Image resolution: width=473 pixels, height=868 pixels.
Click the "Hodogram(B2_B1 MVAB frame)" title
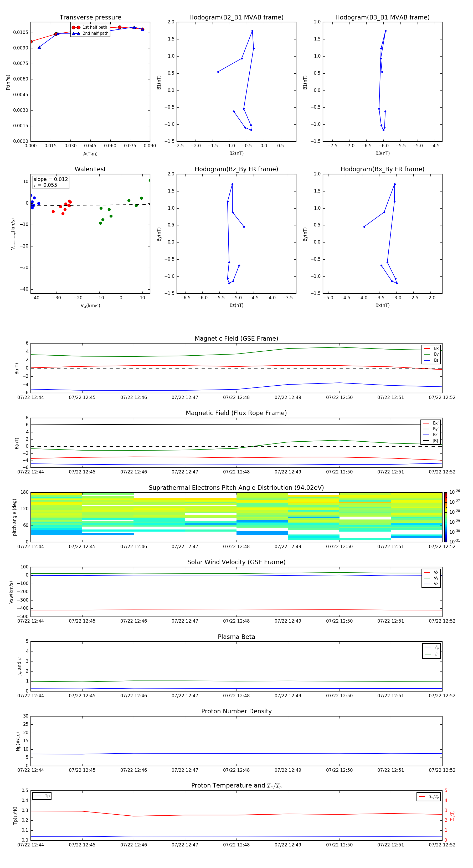point(236,18)
